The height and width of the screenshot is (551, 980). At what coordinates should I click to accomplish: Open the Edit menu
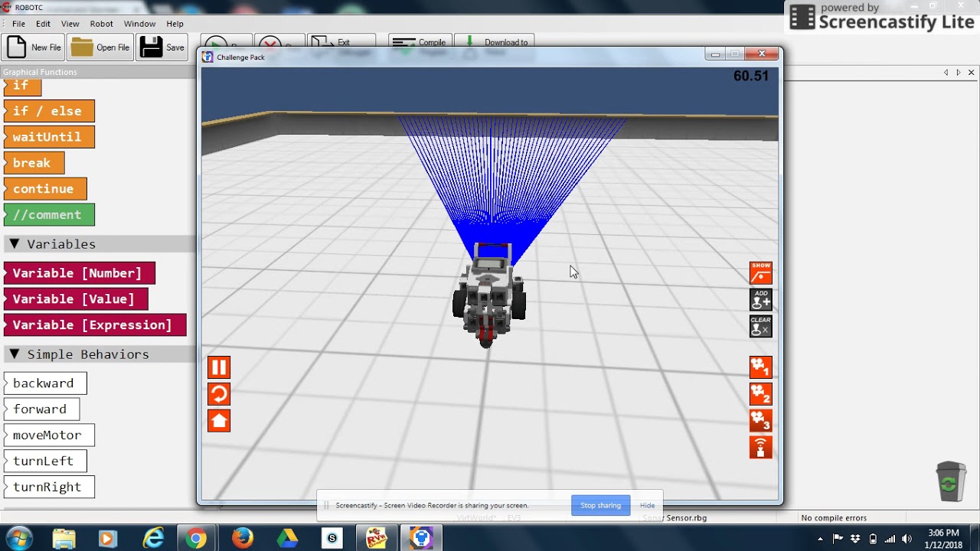coord(43,24)
